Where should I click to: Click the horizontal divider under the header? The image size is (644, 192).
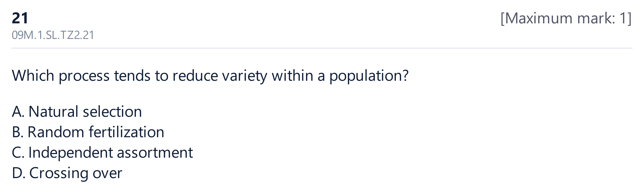322,48
